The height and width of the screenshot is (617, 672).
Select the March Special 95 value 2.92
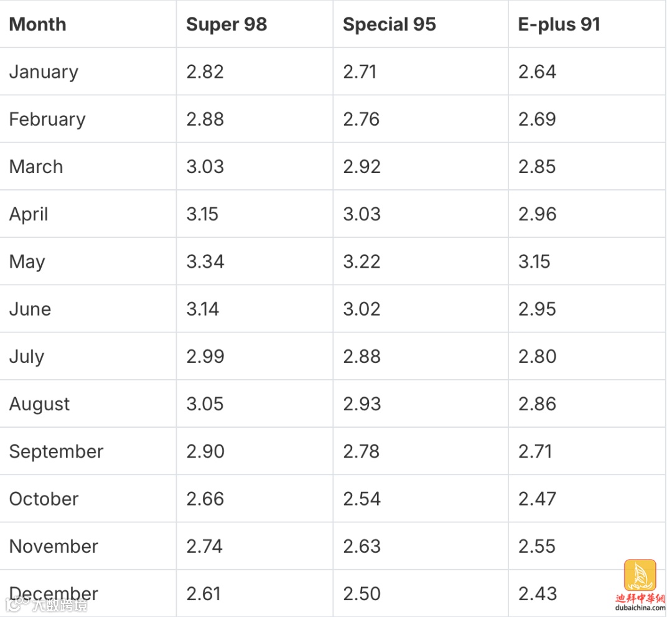click(x=362, y=167)
